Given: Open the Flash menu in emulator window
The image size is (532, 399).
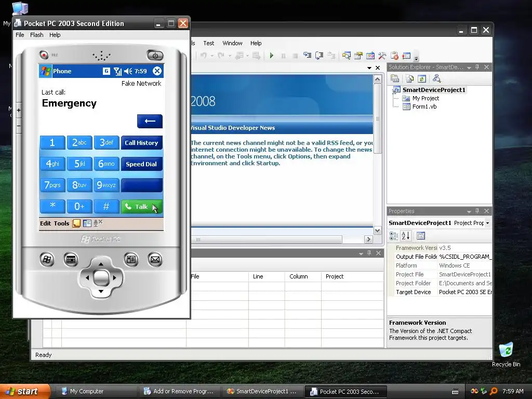Looking at the screenshot, I should pyautogui.click(x=37, y=35).
